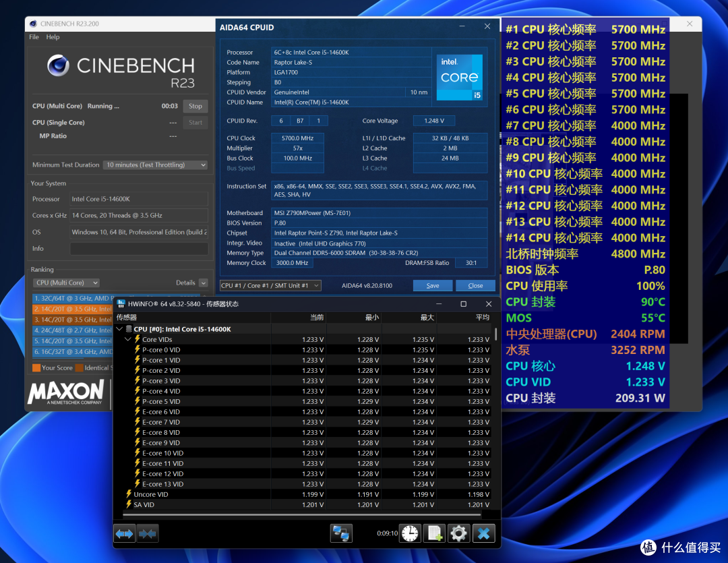Click 'CPU 封装 90°C' overlay row
The width and height of the screenshot is (728, 563).
[585, 302]
